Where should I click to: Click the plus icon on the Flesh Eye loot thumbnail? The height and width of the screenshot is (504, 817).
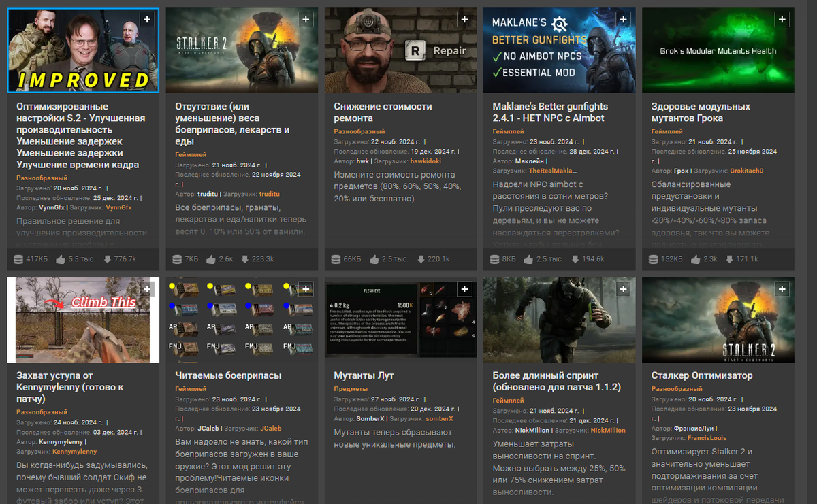click(x=464, y=289)
